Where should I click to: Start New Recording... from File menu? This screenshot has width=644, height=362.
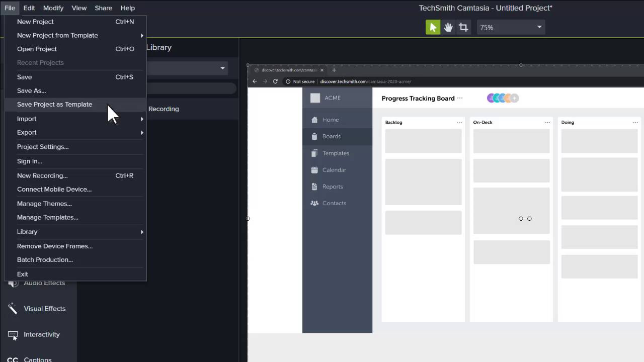pos(75,175)
